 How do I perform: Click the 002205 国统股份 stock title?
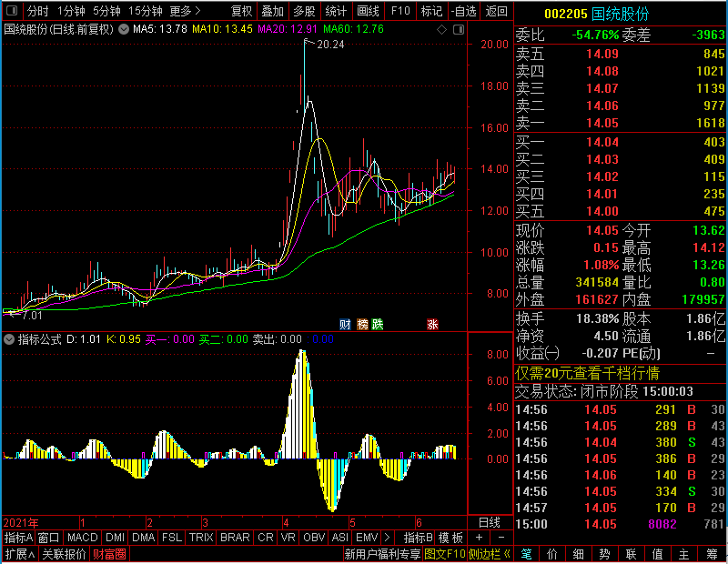597,14
